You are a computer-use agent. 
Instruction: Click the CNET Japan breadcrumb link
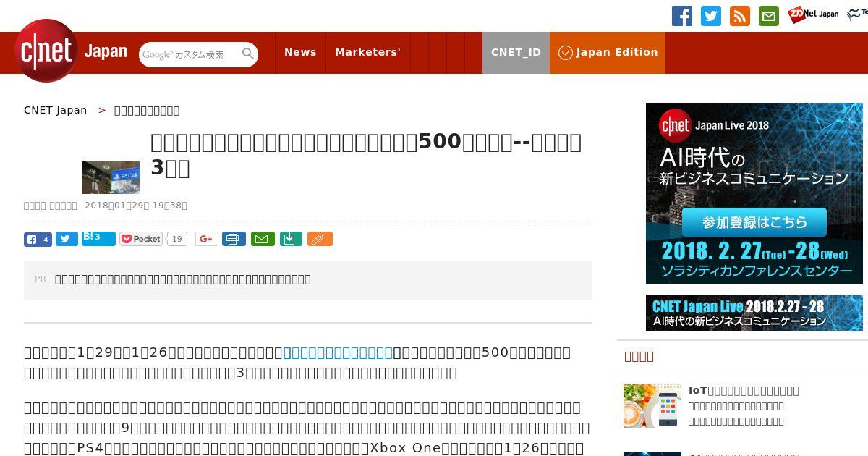tap(55, 110)
